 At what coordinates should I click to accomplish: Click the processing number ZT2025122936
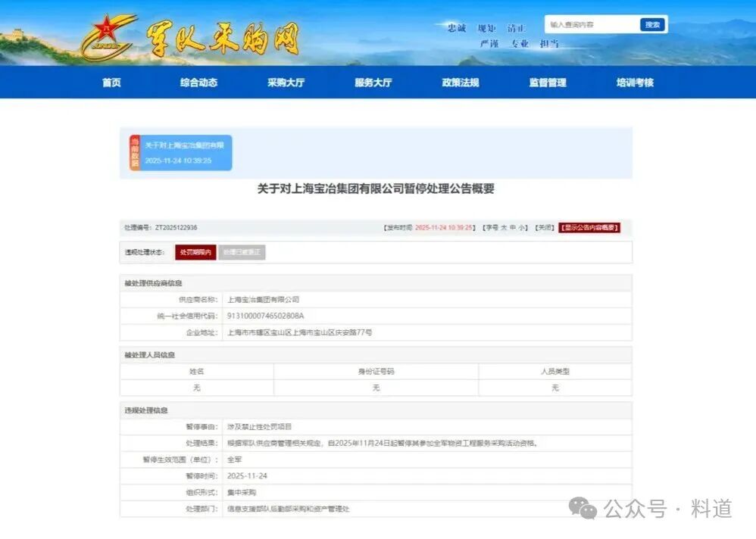[176, 227]
